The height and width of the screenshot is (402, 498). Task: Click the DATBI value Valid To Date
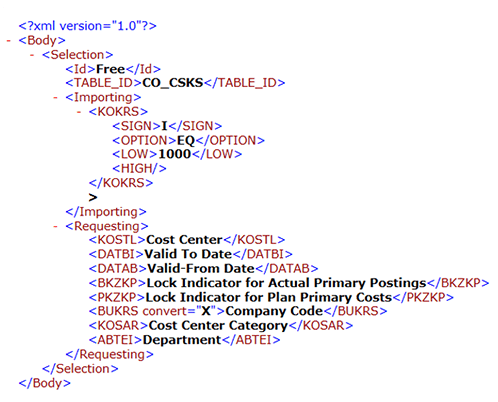188,254
